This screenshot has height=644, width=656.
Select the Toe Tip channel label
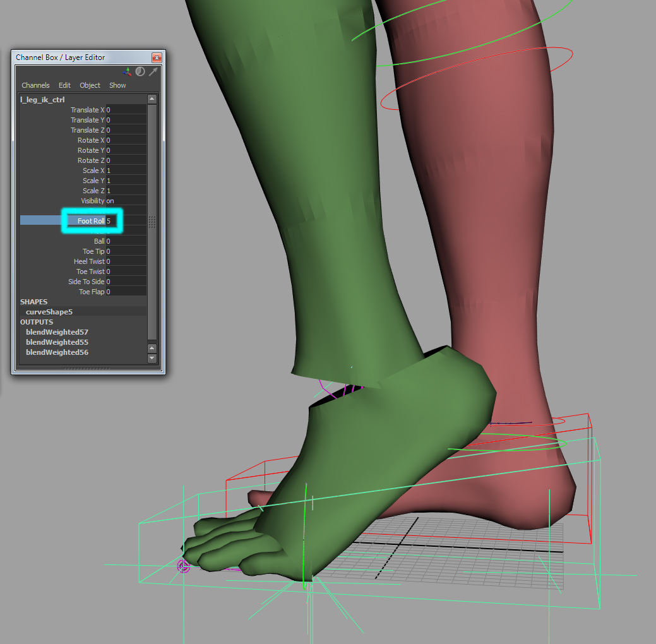point(93,251)
